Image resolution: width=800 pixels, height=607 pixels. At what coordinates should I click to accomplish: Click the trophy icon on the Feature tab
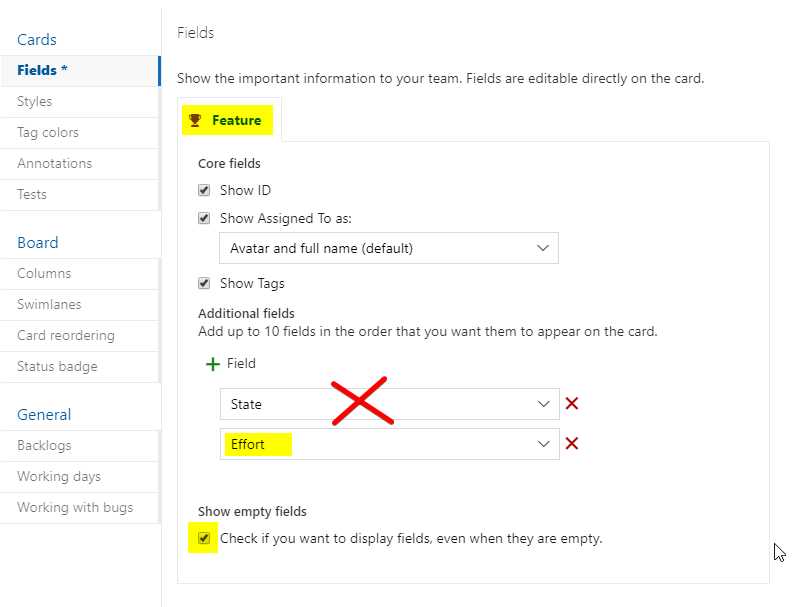tap(198, 119)
